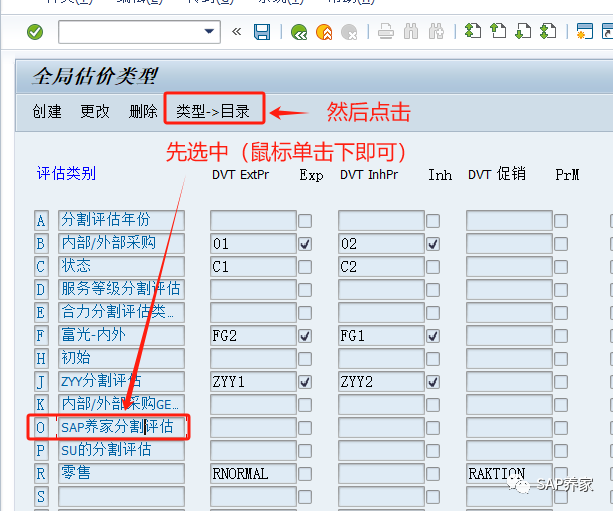Image resolution: width=613 pixels, height=511 pixels.
Task: Cancel with the grey X icon
Action: pyautogui.click(x=349, y=32)
